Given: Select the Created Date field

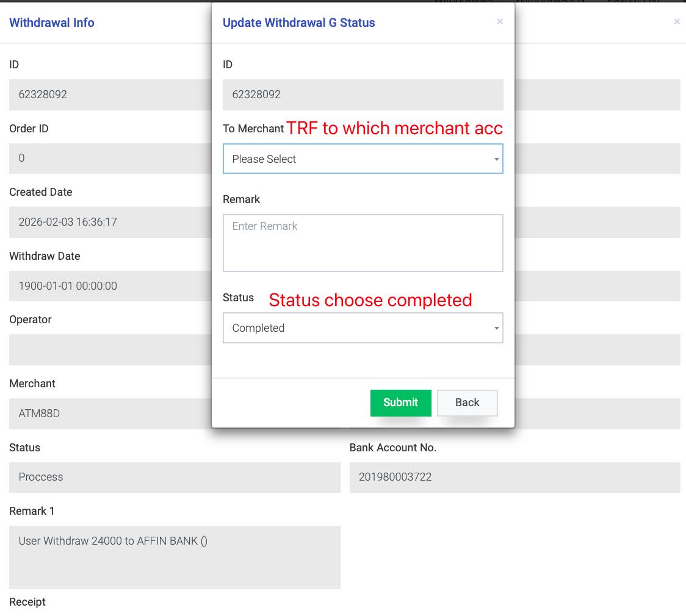Looking at the screenshot, I should coord(110,222).
